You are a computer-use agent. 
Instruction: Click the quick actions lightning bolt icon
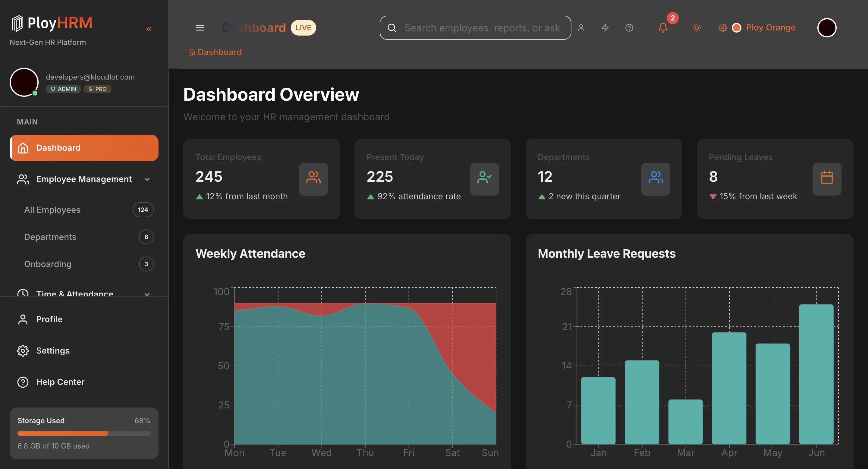[605, 28]
